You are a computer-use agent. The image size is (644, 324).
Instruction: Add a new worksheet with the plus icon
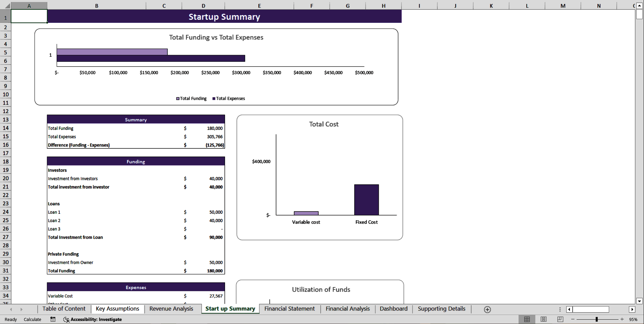tap(487, 309)
